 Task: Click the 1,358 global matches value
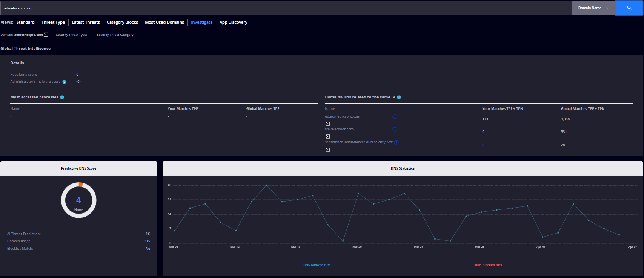(x=565, y=119)
